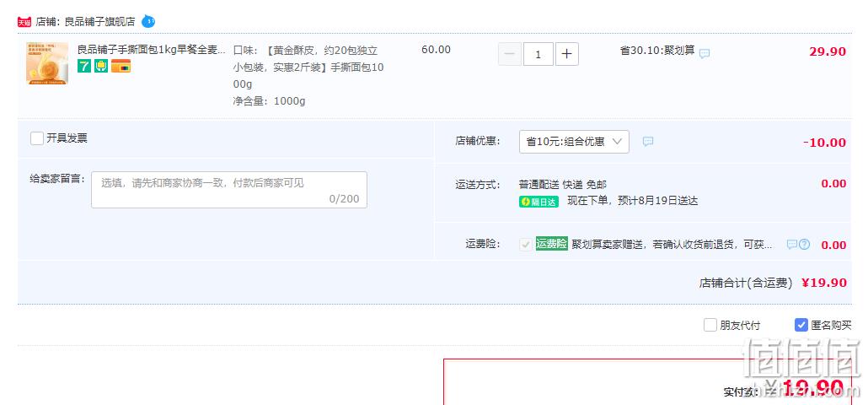Viewport: 868px width, 405px height.
Task: Open comment icon beside 组合优惠 dropdown
Action: coord(648,141)
